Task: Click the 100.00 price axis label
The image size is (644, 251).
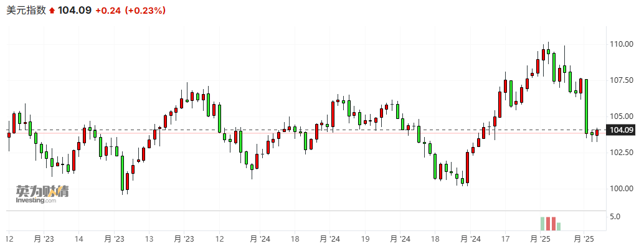Action: [622, 188]
